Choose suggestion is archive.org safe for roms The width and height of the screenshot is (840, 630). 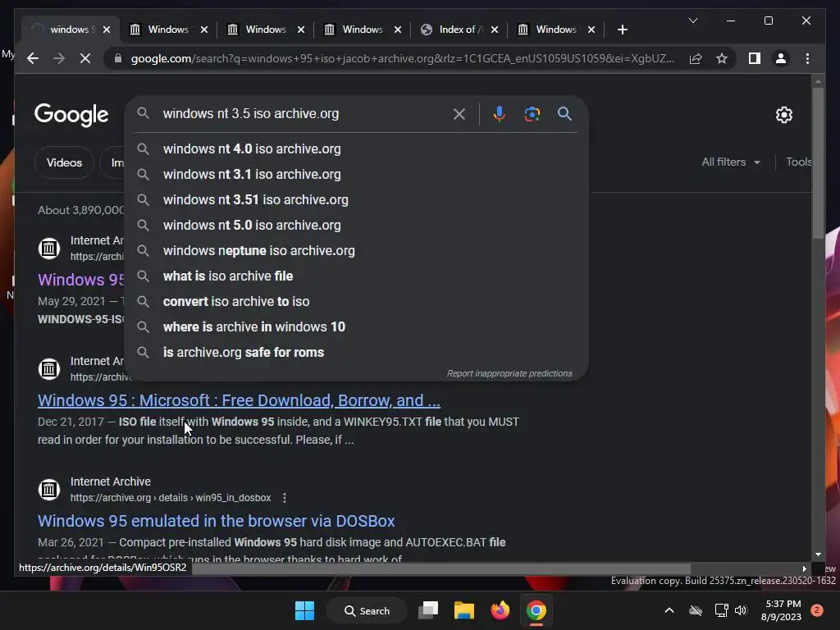[x=356, y=353]
